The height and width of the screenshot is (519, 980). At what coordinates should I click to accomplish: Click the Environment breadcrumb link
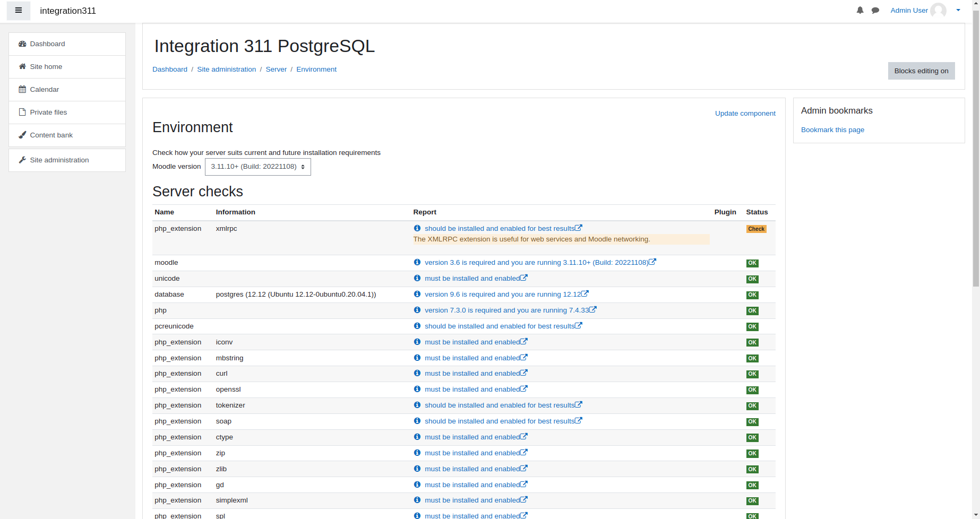(316, 70)
